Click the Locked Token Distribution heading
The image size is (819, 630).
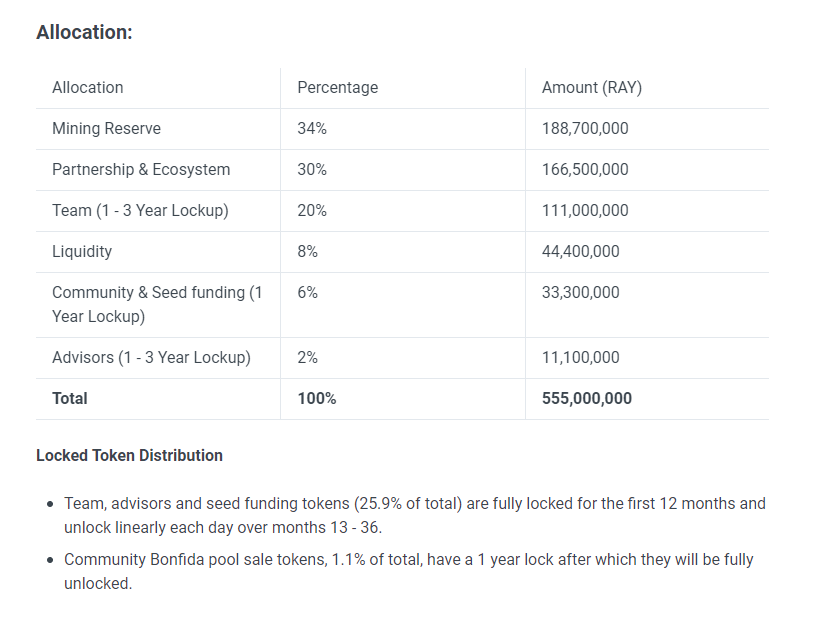pos(130,456)
